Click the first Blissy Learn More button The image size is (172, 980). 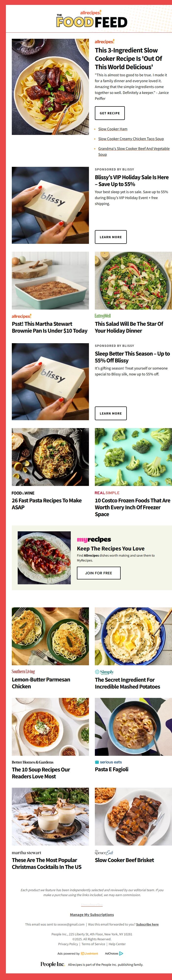(x=111, y=237)
